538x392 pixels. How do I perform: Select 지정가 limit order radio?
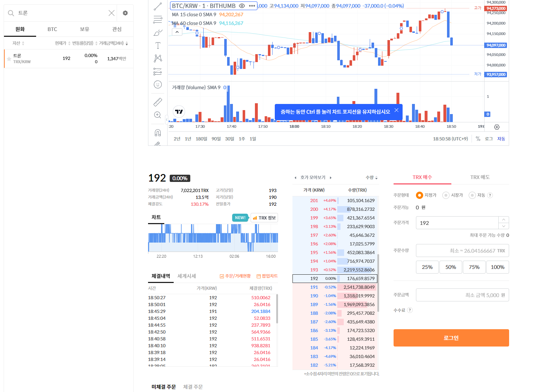(419, 195)
